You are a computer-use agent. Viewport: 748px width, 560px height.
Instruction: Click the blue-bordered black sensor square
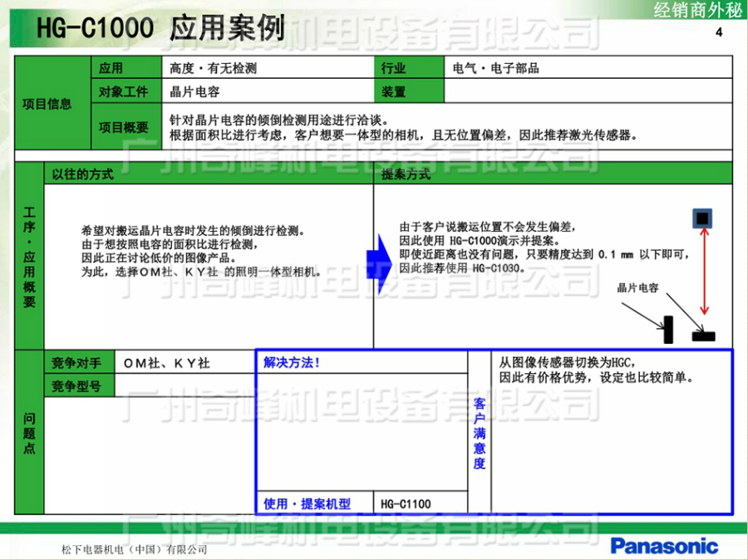point(703,219)
